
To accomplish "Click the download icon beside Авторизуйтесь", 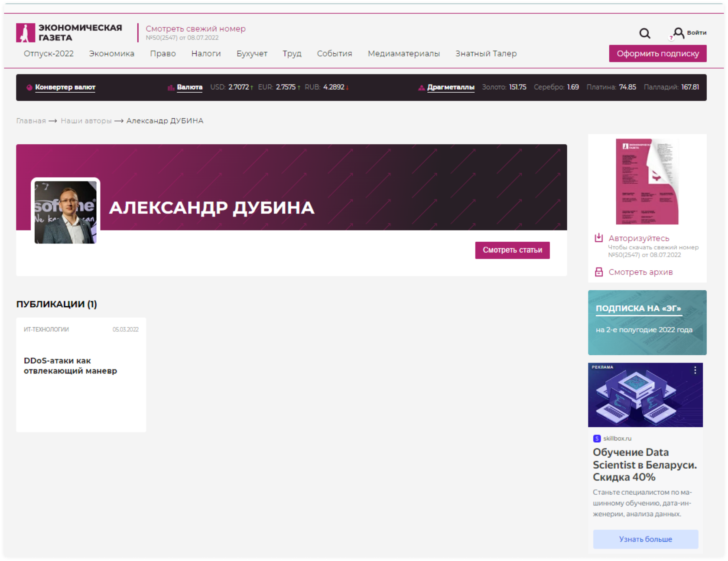I will [599, 238].
